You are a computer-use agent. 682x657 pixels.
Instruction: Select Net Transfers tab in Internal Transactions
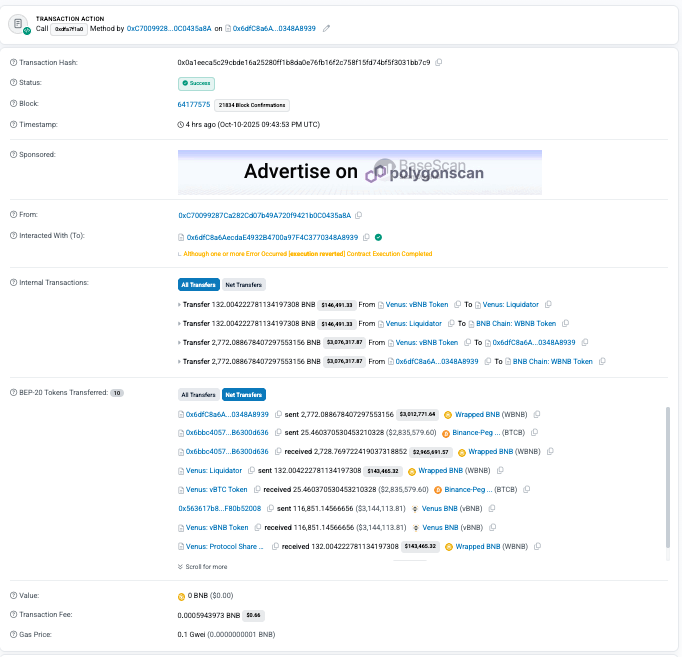point(244,285)
